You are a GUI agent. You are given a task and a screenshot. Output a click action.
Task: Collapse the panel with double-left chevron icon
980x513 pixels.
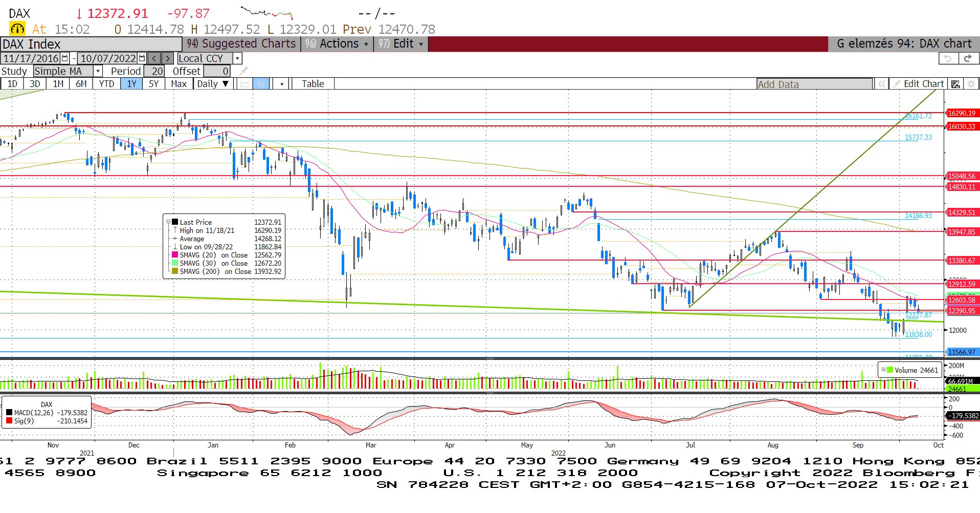point(882,84)
